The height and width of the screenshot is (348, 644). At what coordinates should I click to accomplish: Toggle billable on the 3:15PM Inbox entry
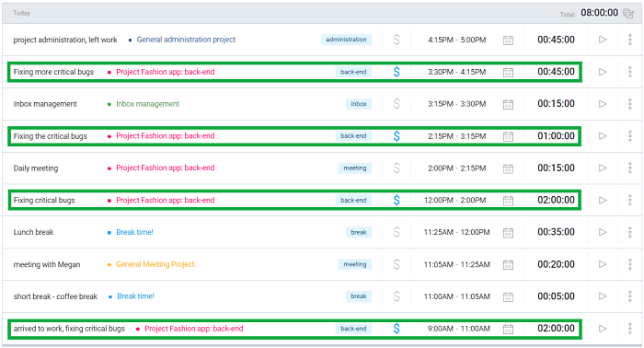(x=397, y=104)
